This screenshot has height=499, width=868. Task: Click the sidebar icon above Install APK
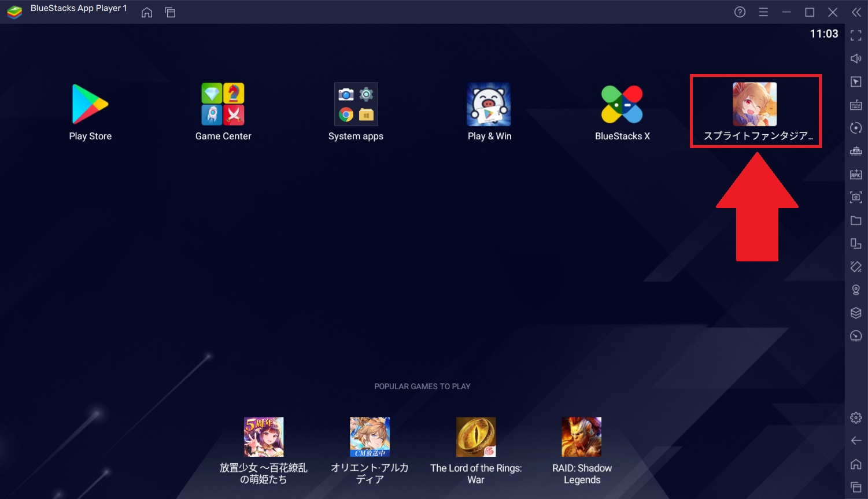(856, 151)
